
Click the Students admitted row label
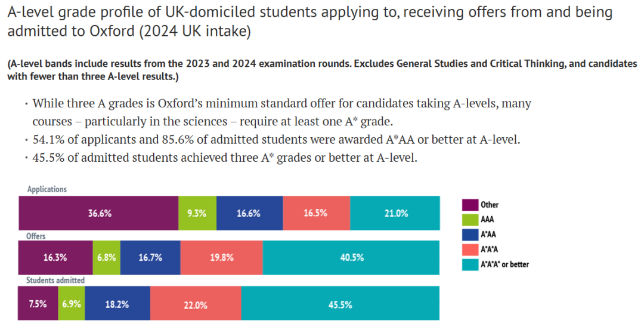point(55,280)
